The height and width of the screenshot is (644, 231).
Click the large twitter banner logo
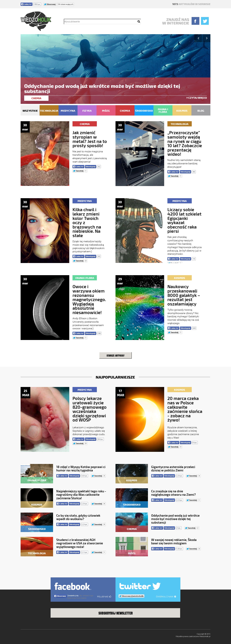[140, 586]
